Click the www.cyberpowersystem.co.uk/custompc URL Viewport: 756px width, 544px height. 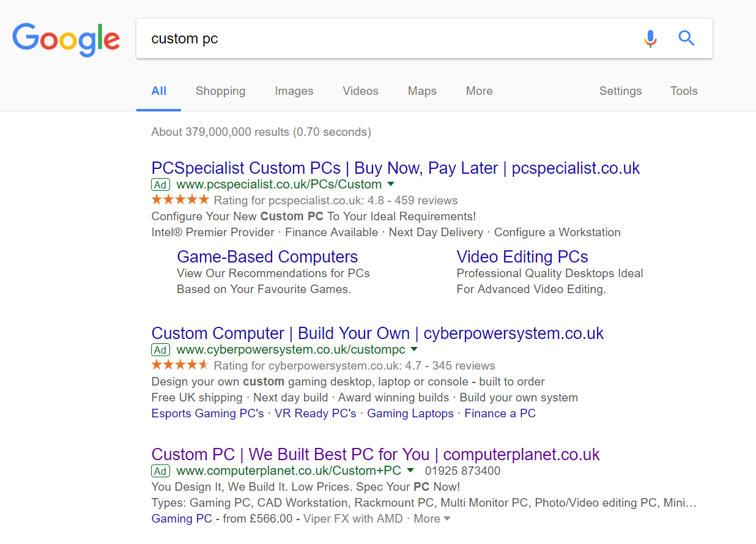coord(291,349)
